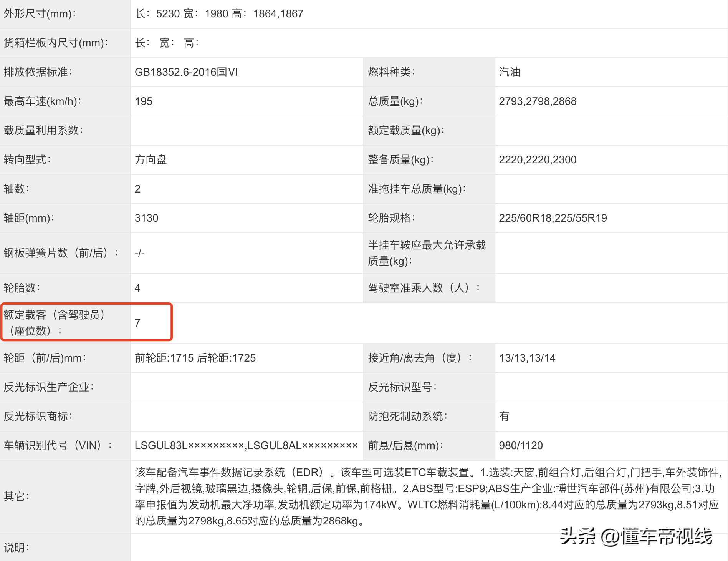Click the approach/departure angle 13/13,13/14
The image size is (728, 561).
(527, 358)
